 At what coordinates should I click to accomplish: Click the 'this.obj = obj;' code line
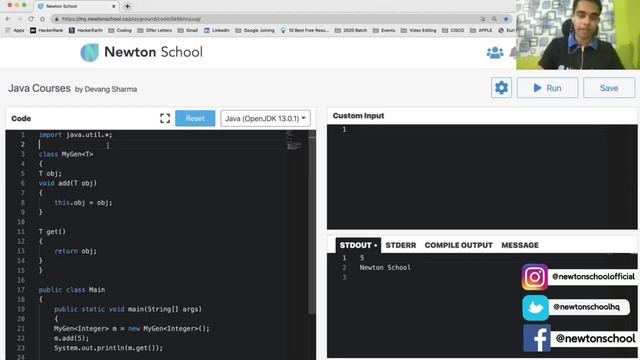tap(83, 203)
